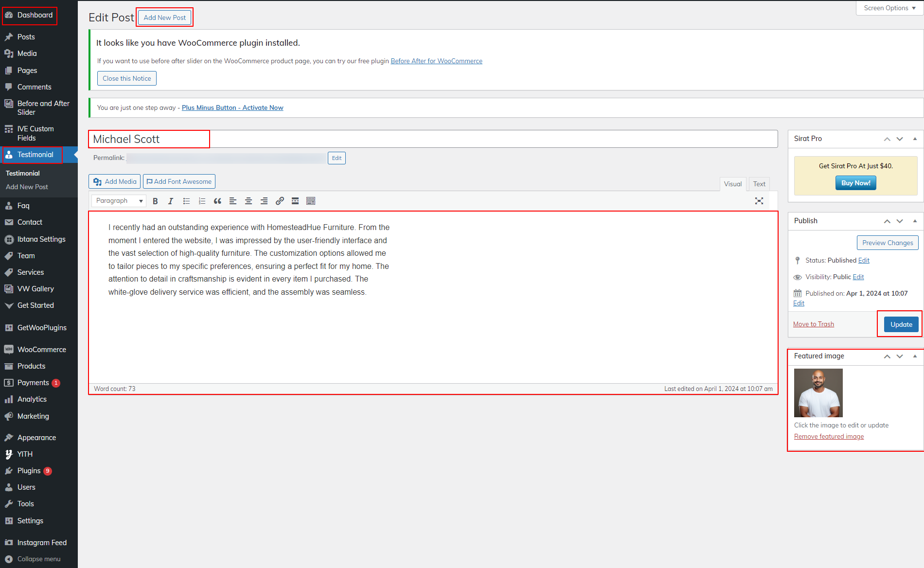Screen dimensions: 924x568
Task: Open the WooCommerce menu in sidebar
Action: pyautogui.click(x=41, y=350)
